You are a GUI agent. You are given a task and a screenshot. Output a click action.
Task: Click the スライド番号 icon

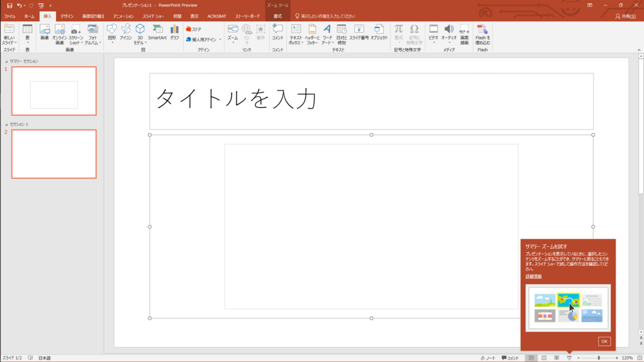[x=359, y=29]
